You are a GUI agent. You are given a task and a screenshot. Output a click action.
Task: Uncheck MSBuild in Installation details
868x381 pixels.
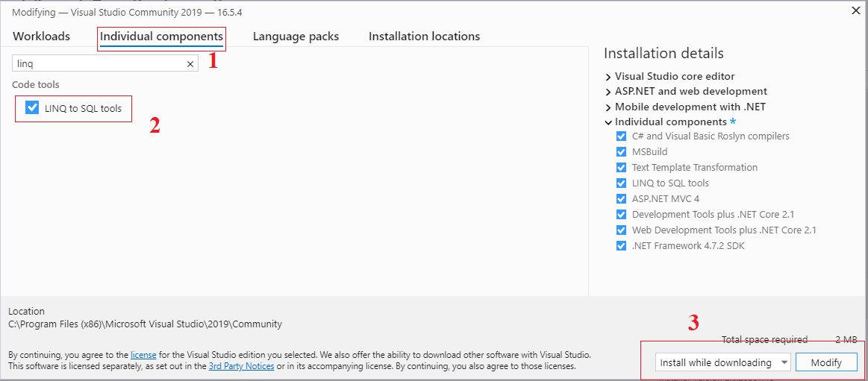click(620, 151)
